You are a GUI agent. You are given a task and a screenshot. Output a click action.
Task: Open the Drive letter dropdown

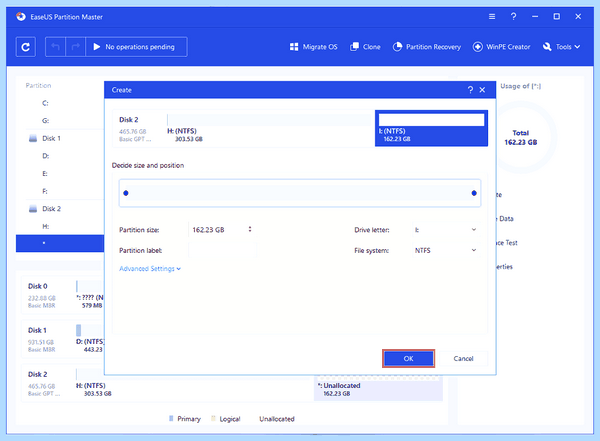[x=446, y=230]
